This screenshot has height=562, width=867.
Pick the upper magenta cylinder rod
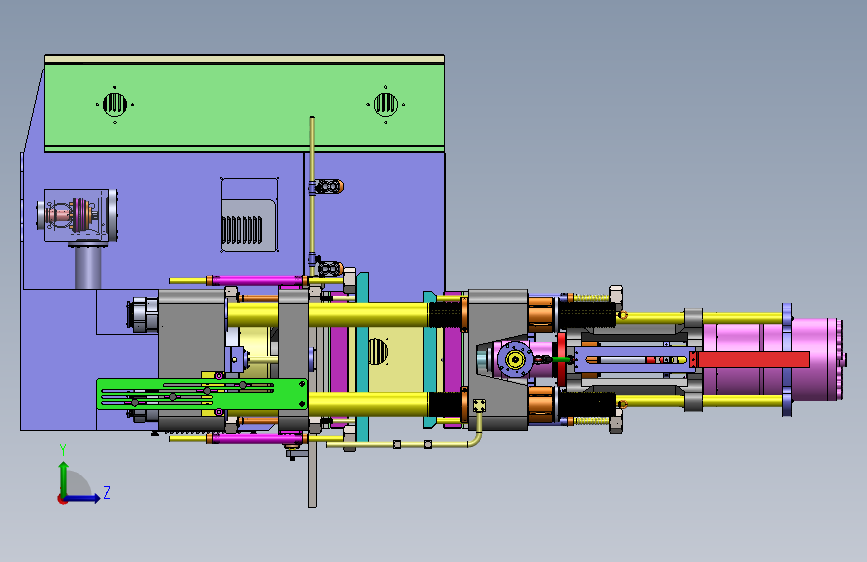[x=258, y=280]
